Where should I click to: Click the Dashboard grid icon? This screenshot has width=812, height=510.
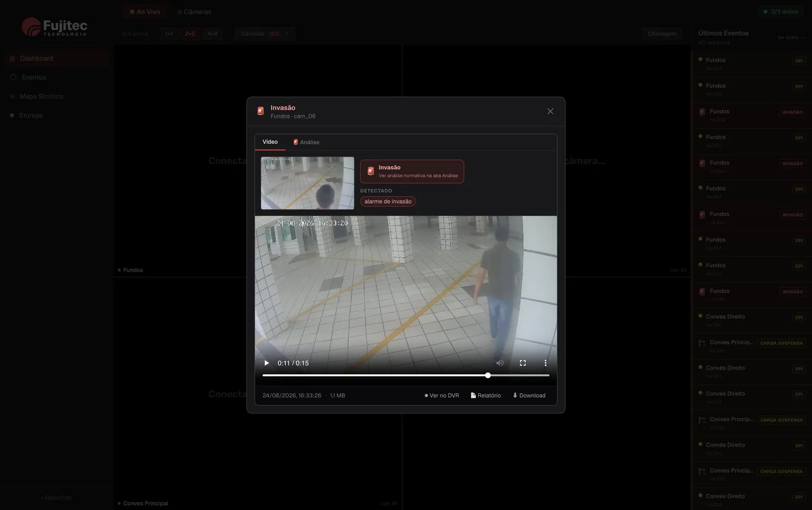click(x=12, y=58)
